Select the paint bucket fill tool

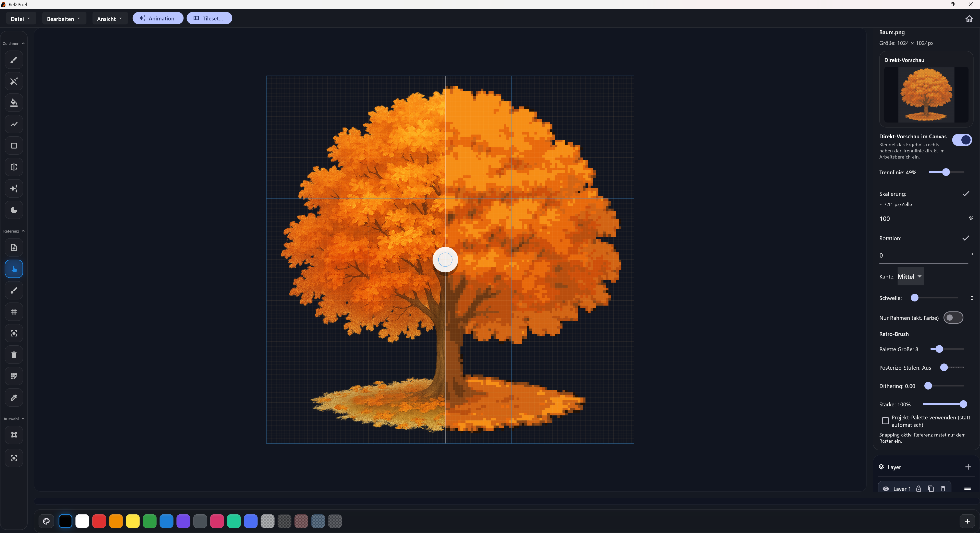click(14, 103)
